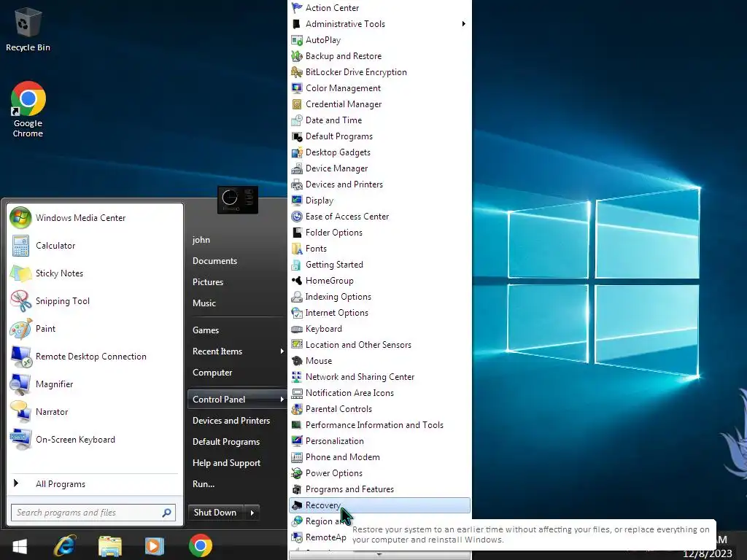The height and width of the screenshot is (560, 747).
Task: Open Internet Explorer from the taskbar
Action: (65, 545)
